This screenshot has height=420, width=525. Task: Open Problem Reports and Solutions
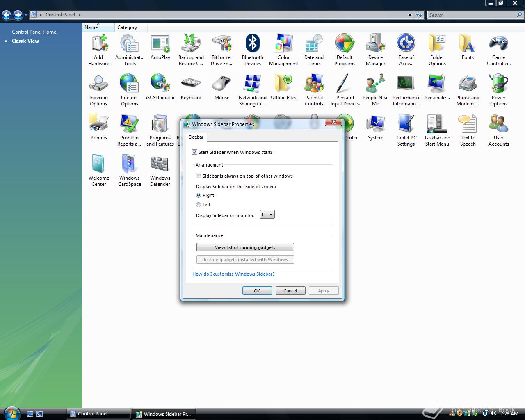tap(130, 130)
